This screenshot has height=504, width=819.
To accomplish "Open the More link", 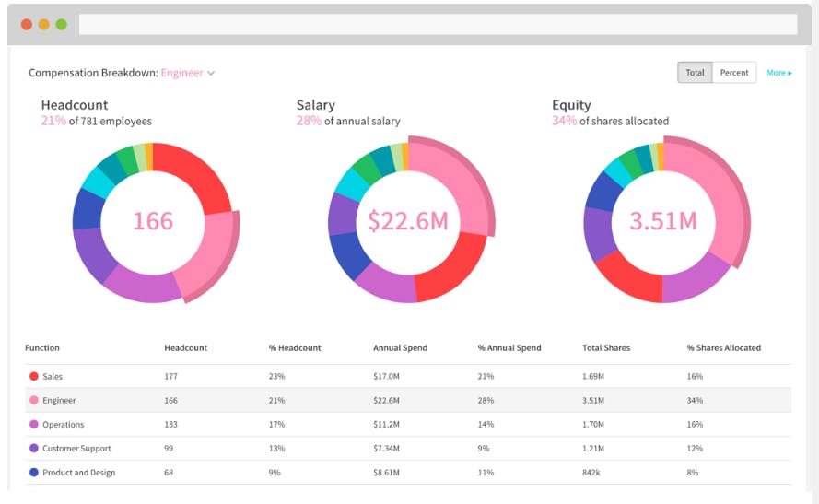I will tap(778, 73).
